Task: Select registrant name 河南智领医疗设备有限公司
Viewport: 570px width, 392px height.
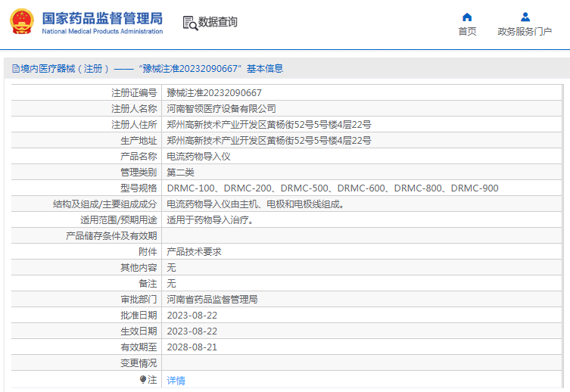Action: pos(221,109)
